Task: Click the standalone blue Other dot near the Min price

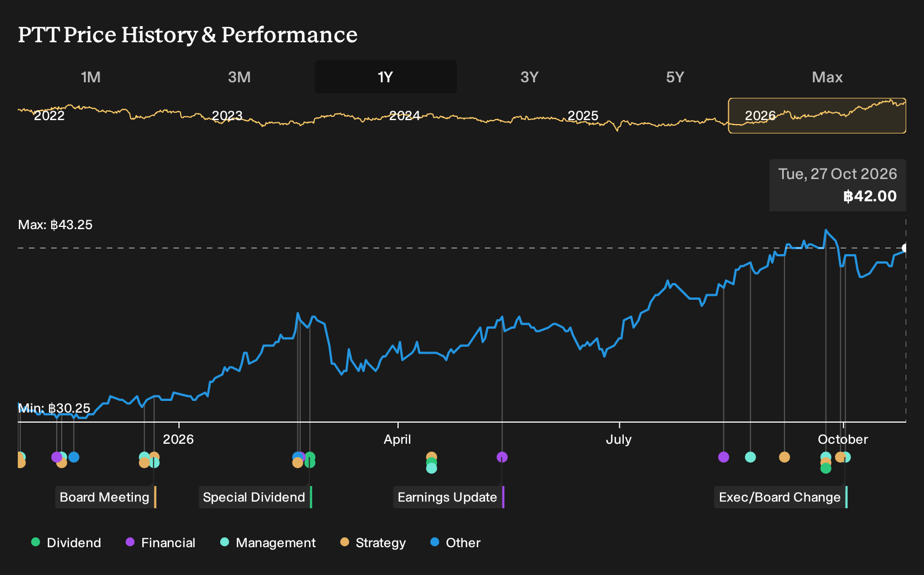Action: pos(73,457)
